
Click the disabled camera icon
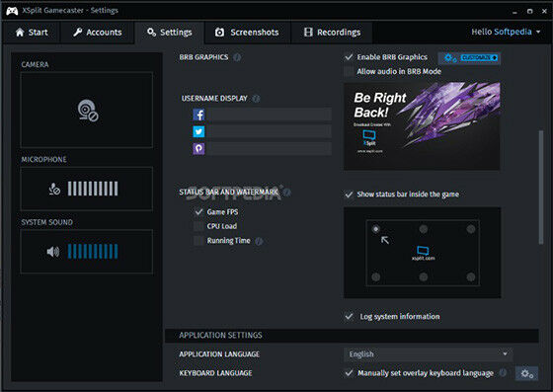(88, 111)
